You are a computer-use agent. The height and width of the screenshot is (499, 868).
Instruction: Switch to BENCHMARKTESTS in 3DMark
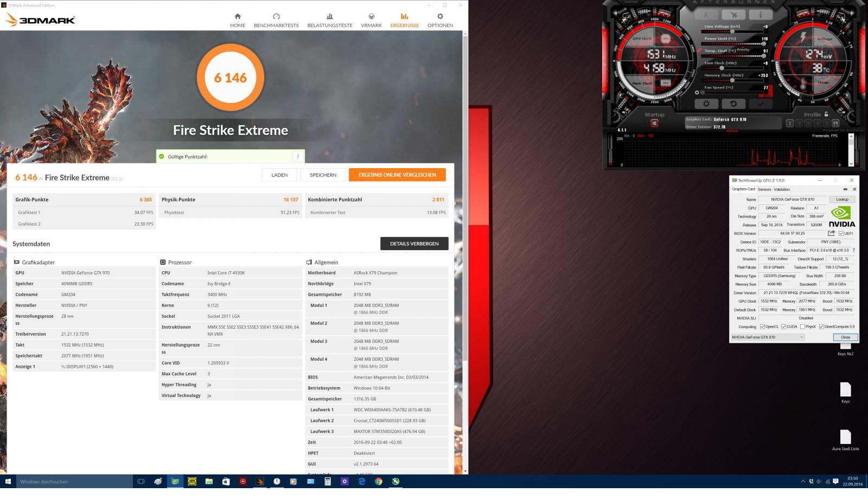coord(276,21)
